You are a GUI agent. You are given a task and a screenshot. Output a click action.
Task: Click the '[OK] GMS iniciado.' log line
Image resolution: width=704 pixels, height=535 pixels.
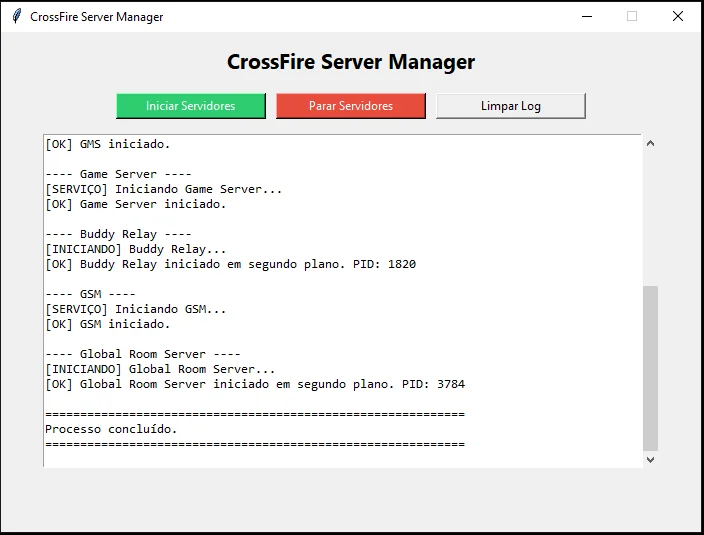point(108,144)
